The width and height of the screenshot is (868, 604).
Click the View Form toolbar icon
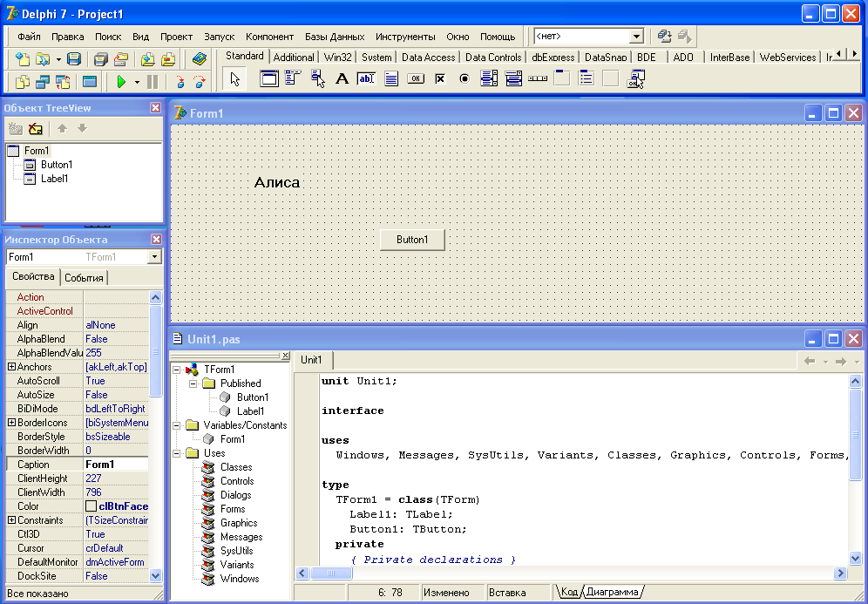click(x=43, y=82)
